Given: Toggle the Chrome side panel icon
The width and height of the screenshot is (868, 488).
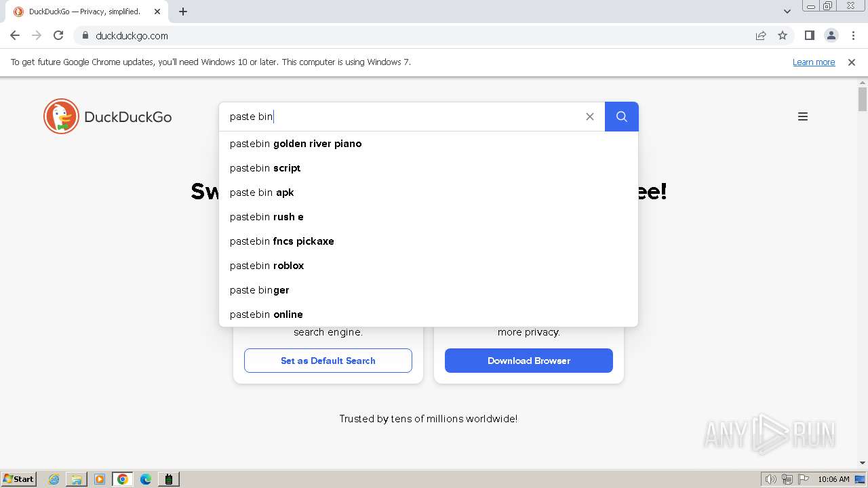Looking at the screenshot, I should click(809, 35).
